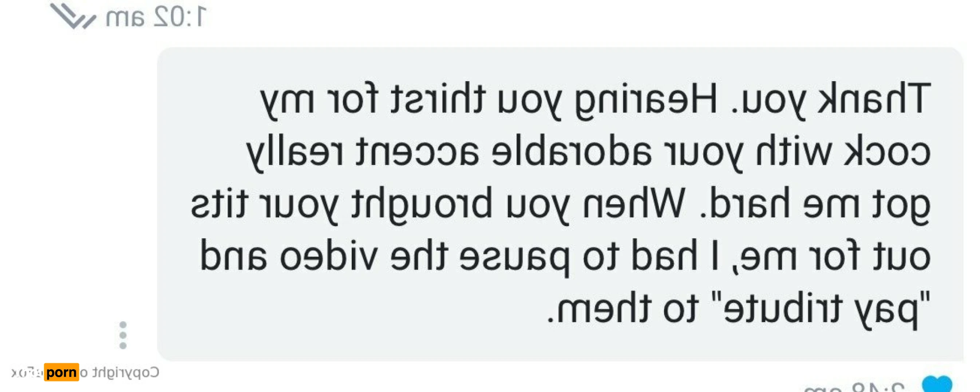Click the top dot of the vertical ellipsis

pyautogui.click(x=123, y=325)
